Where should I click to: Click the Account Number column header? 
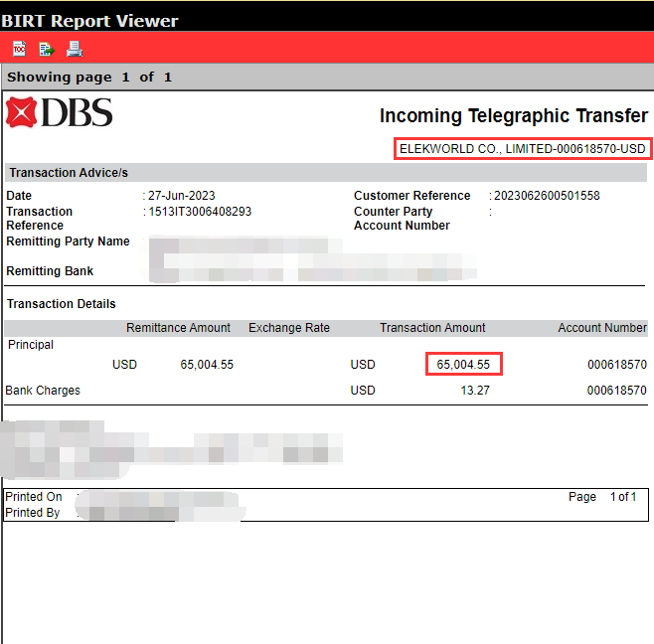coord(602,328)
